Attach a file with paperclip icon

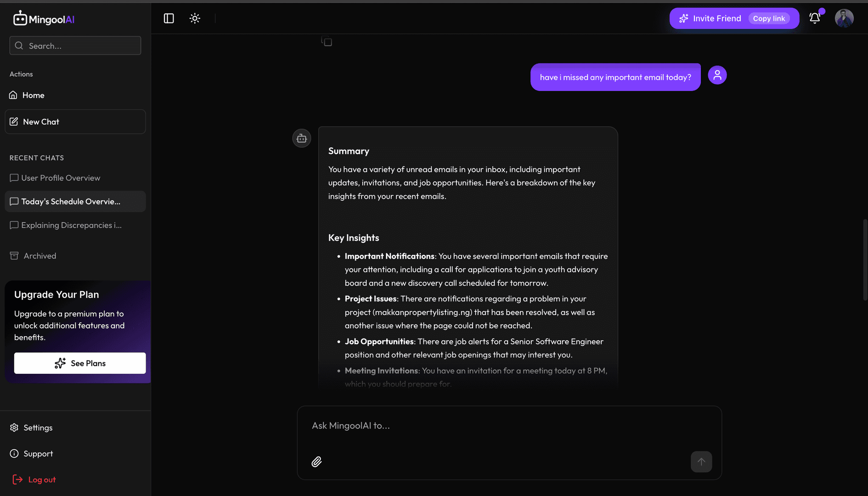point(316,462)
